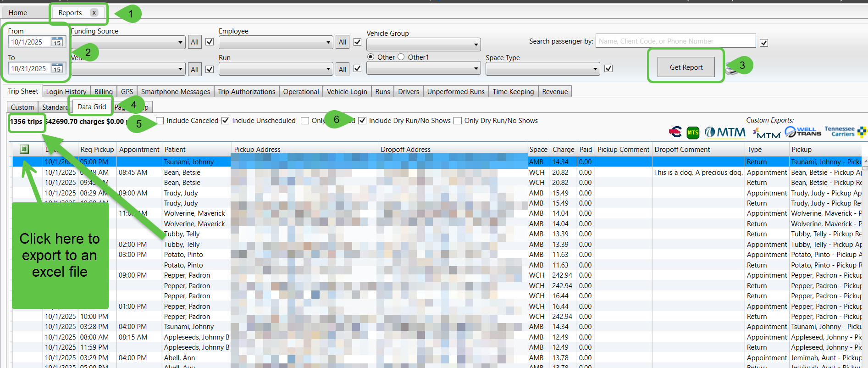Screen dimensions: 868x368
Task: Expand the Funding Source dropdown
Action: 180,42
